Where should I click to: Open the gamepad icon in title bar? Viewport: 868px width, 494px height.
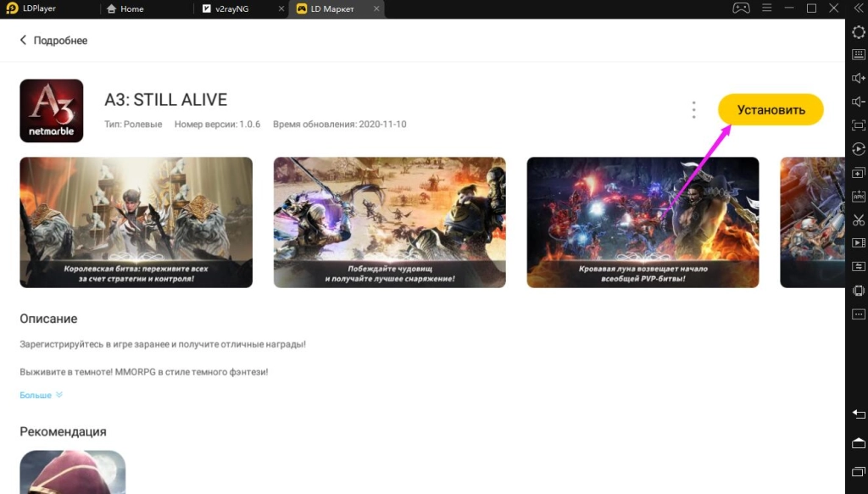(740, 8)
